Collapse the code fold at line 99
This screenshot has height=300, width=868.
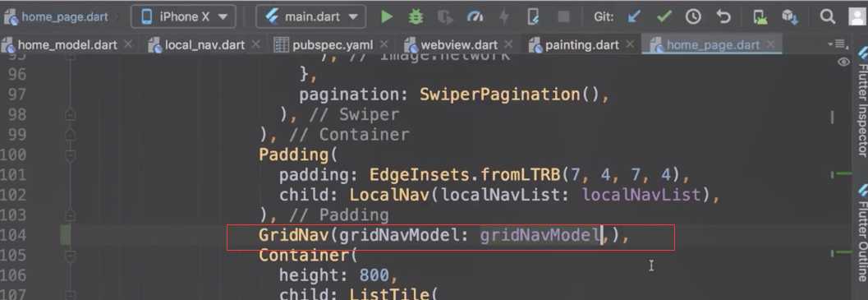pyautogui.click(x=71, y=135)
